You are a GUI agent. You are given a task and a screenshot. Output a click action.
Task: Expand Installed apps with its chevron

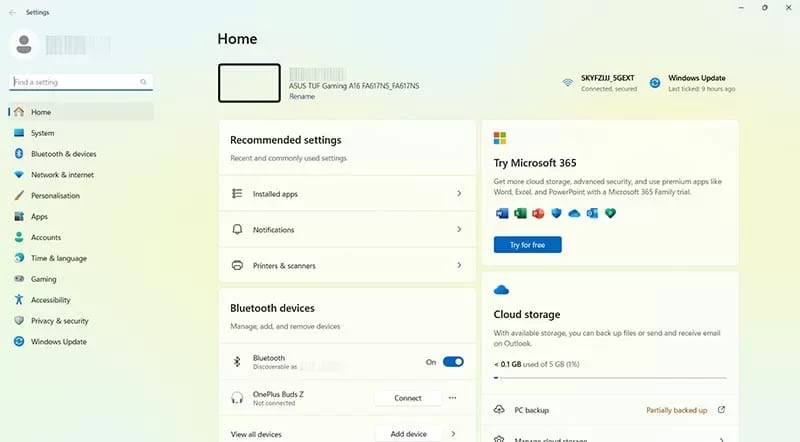(459, 194)
